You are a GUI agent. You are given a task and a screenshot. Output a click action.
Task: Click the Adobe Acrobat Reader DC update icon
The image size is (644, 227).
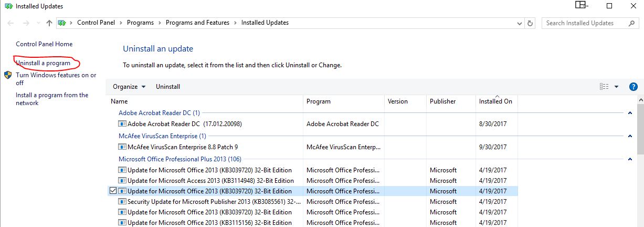click(x=122, y=124)
